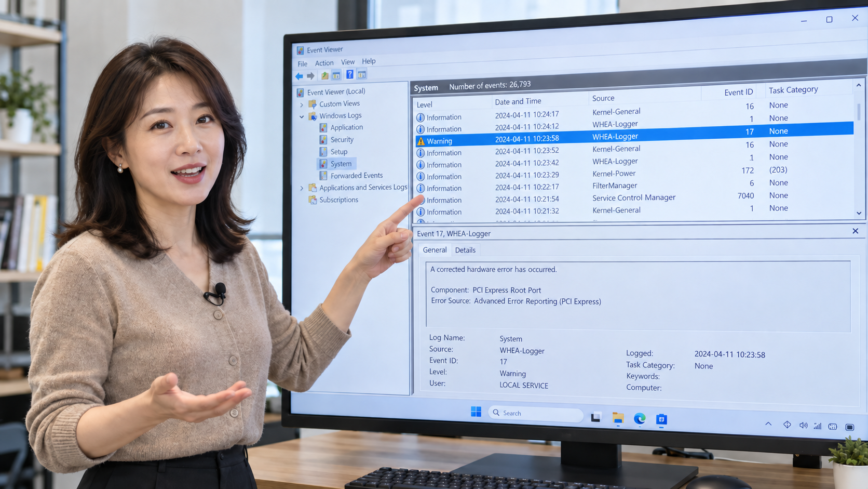The height and width of the screenshot is (489, 868).
Task: Click the event list scroll down arrow
Action: coord(859,213)
